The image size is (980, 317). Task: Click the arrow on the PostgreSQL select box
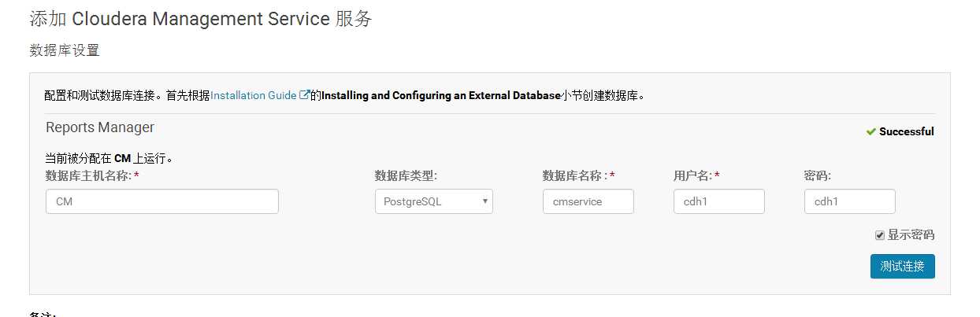[x=485, y=201]
